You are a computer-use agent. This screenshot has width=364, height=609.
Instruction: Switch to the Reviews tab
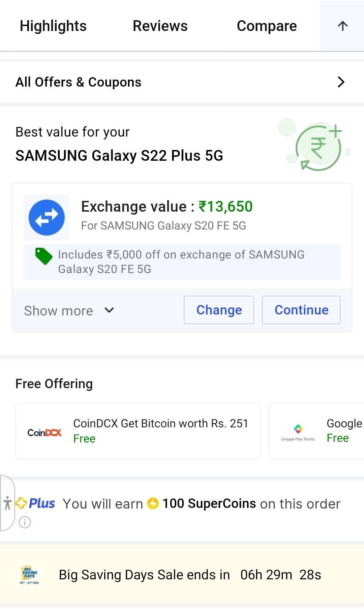pyautogui.click(x=160, y=26)
